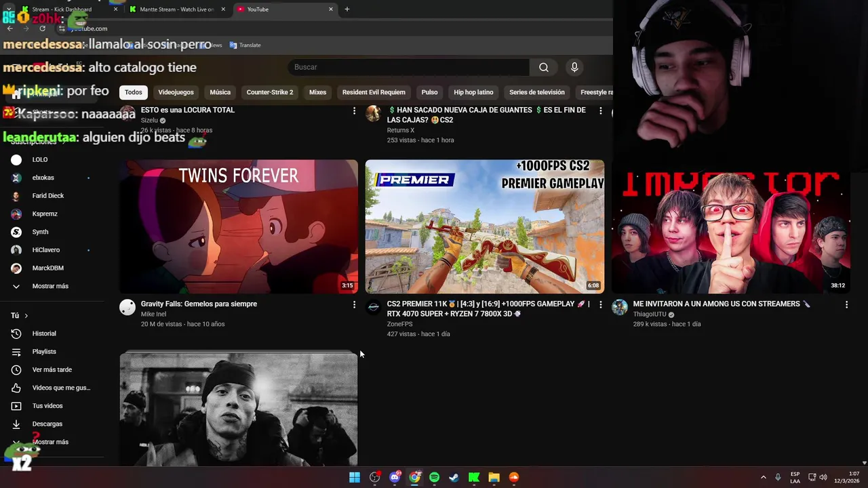Select the Música filter chip
The image size is (868, 488).
tap(220, 92)
